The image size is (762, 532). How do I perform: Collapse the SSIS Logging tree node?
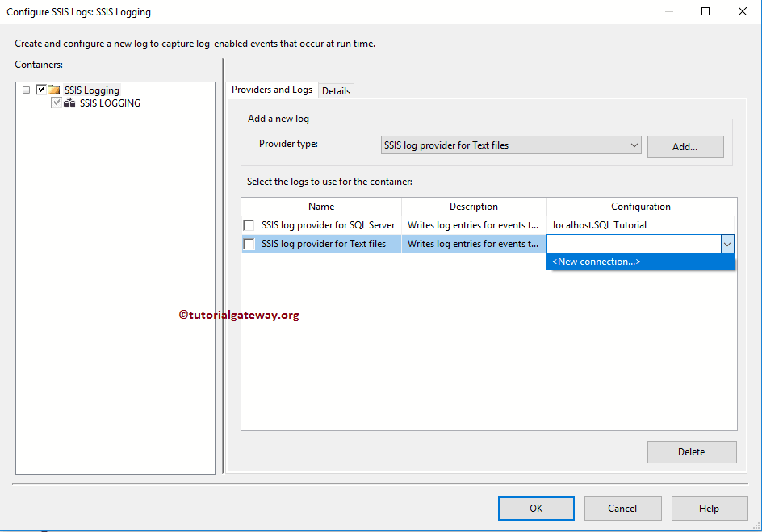point(27,90)
